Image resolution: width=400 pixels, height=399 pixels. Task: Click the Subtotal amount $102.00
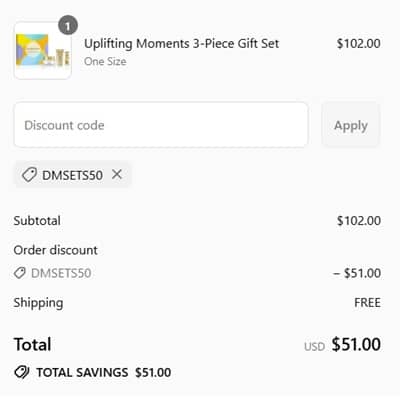pos(358,221)
